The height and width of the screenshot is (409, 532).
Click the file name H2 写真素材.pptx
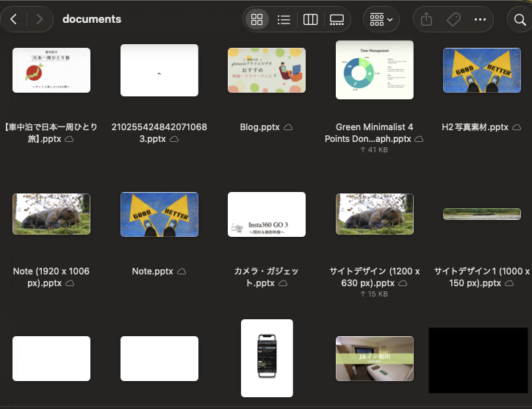click(x=475, y=127)
